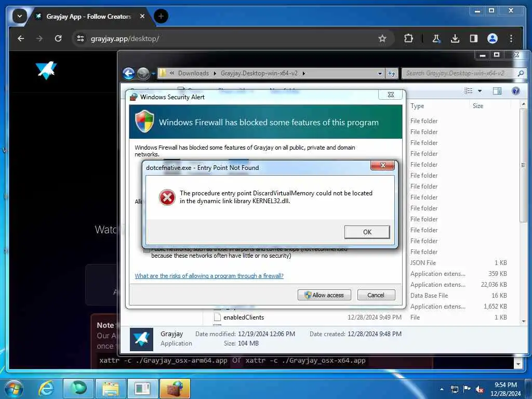Open a new Chrome tab
The height and width of the screenshot is (399, 532).
[x=161, y=16]
